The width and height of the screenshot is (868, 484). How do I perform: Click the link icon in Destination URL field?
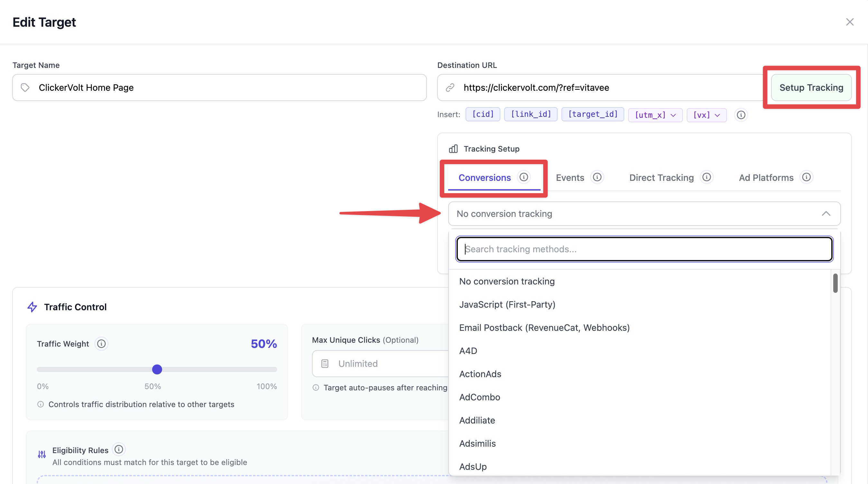[450, 88]
